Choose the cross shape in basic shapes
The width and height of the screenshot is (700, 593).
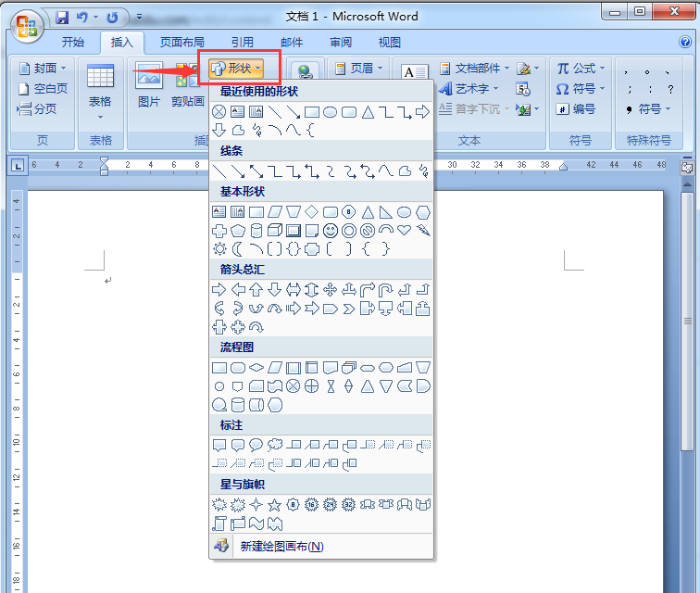pyautogui.click(x=219, y=231)
